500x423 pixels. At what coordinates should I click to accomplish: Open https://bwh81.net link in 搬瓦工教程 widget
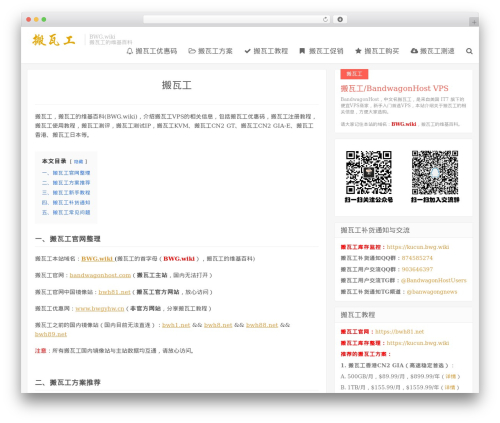click(x=399, y=332)
